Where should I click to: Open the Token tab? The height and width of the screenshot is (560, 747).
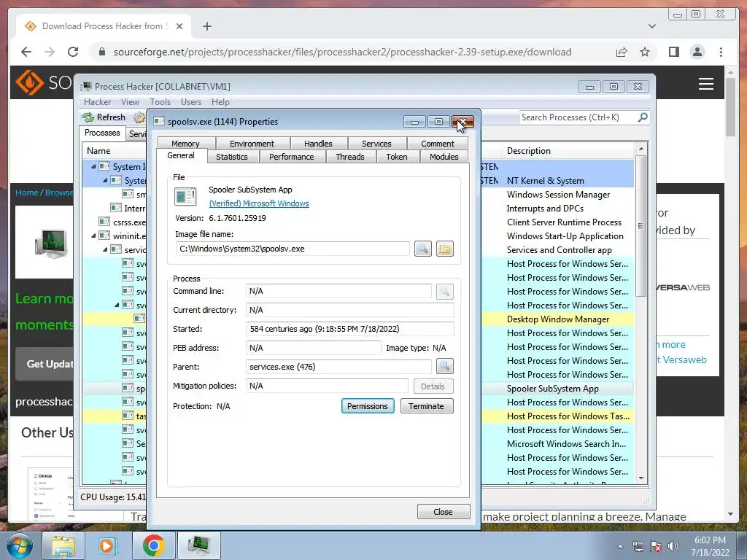[x=397, y=157]
